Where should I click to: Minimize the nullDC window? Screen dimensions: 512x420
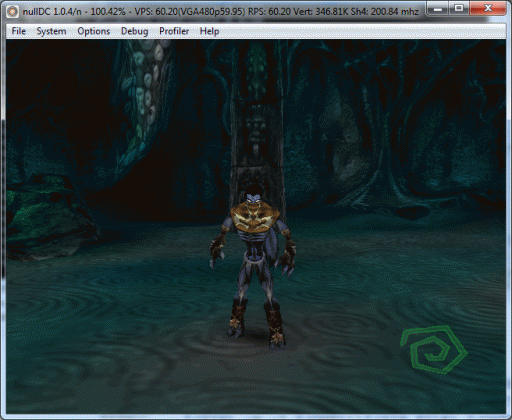click(x=438, y=9)
